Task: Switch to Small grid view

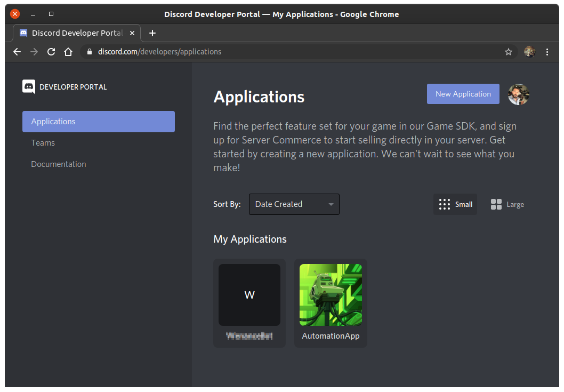Action: point(455,204)
